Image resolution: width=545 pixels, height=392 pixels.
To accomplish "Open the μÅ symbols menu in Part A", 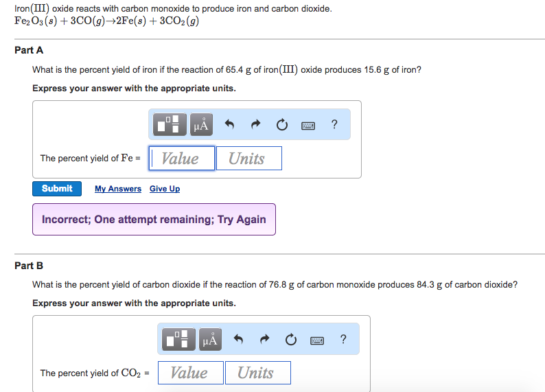I will [x=201, y=124].
